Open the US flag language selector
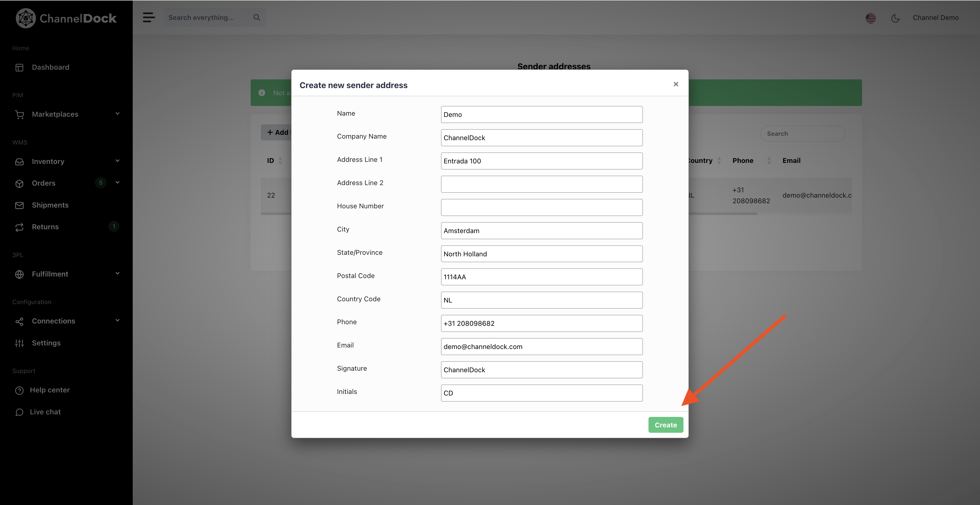Viewport: 980px width, 505px height. click(x=871, y=18)
